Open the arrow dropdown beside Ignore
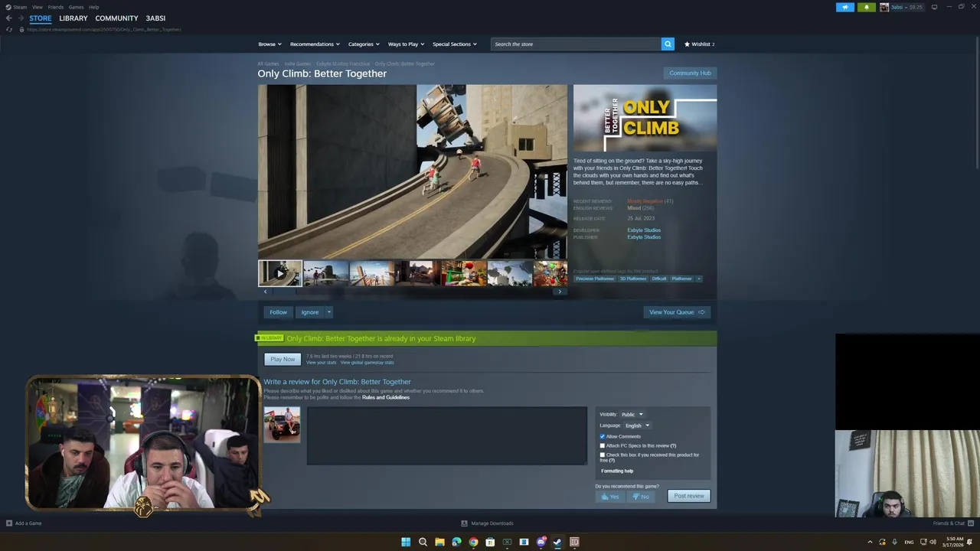Viewport: 980px width, 551px height. coord(329,312)
